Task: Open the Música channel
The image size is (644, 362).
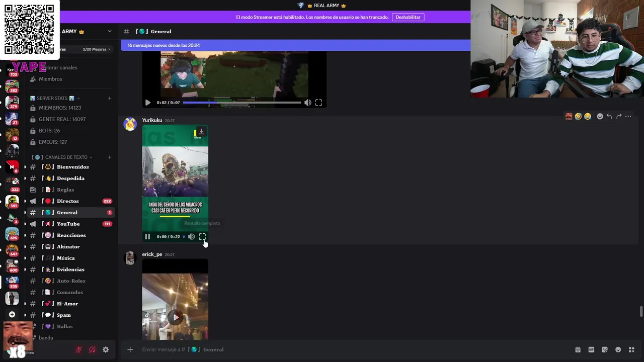Action: (x=70, y=258)
